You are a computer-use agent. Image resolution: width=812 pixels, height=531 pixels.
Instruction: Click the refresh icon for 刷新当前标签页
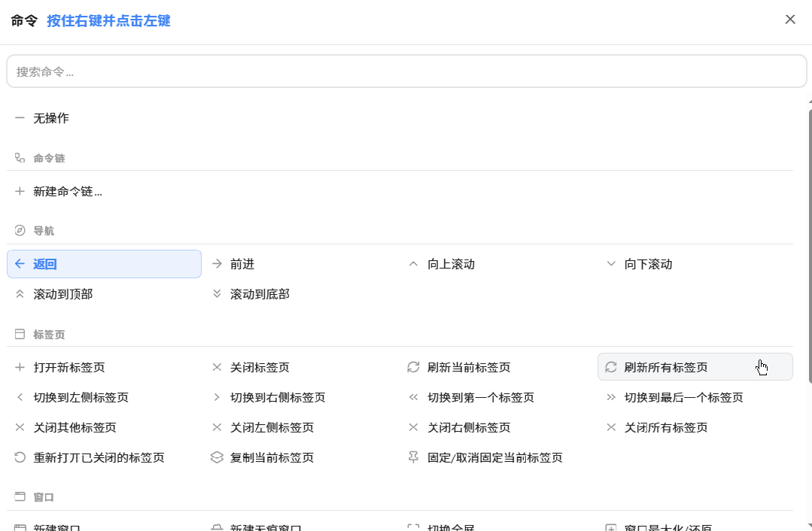[x=413, y=368]
